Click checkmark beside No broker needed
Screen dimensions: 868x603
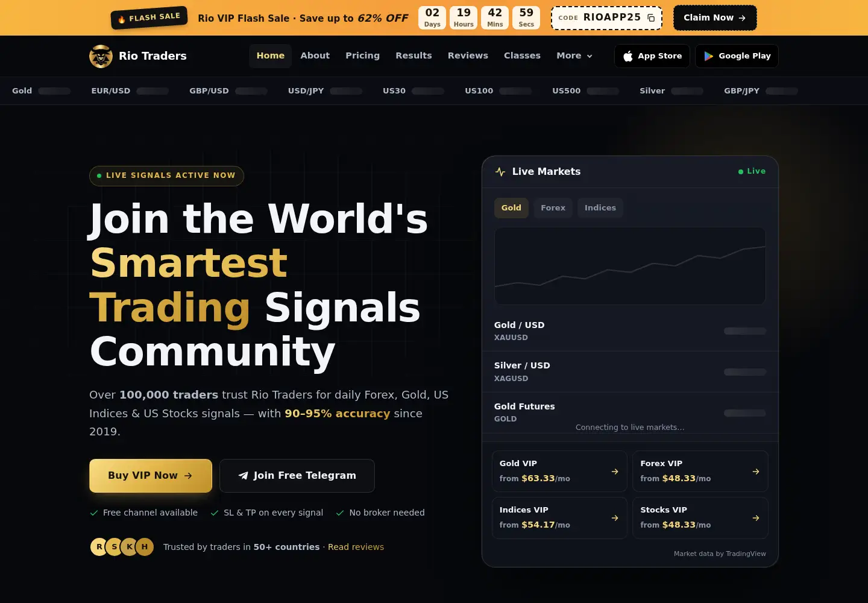click(x=340, y=513)
